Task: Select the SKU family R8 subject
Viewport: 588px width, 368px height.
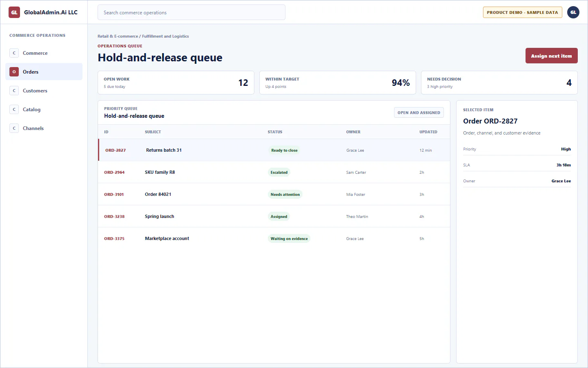Action: [x=160, y=172]
